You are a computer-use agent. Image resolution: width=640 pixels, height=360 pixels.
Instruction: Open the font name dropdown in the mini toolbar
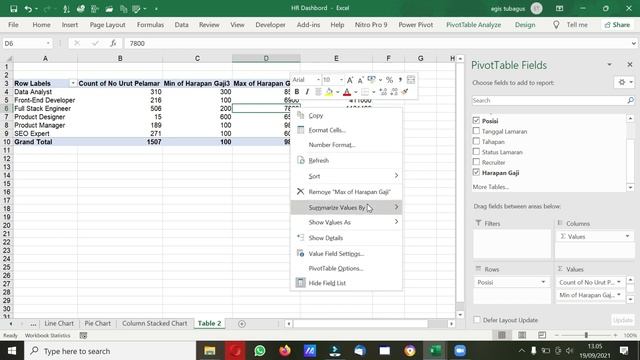[318, 80]
